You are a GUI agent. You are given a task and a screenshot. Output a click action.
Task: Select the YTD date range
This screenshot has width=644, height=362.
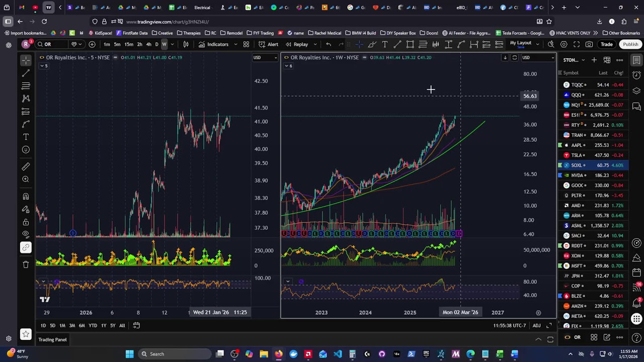tap(93, 325)
